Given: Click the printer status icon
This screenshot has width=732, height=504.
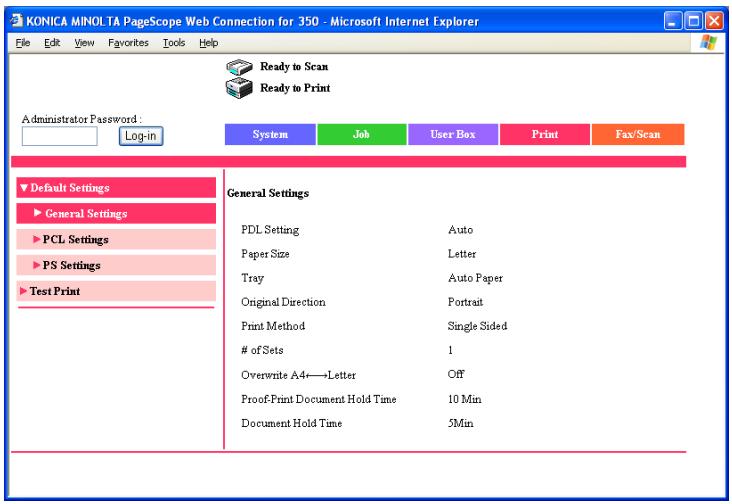Looking at the screenshot, I should 239,88.
